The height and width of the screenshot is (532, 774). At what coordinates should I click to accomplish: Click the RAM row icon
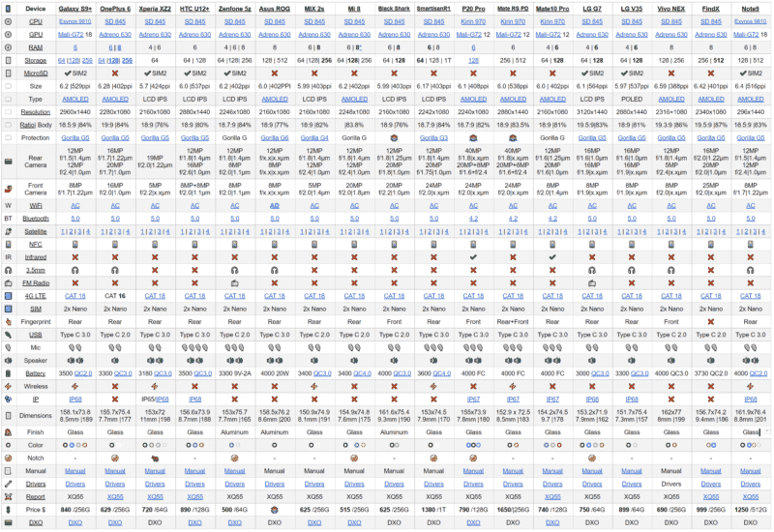coord(8,45)
